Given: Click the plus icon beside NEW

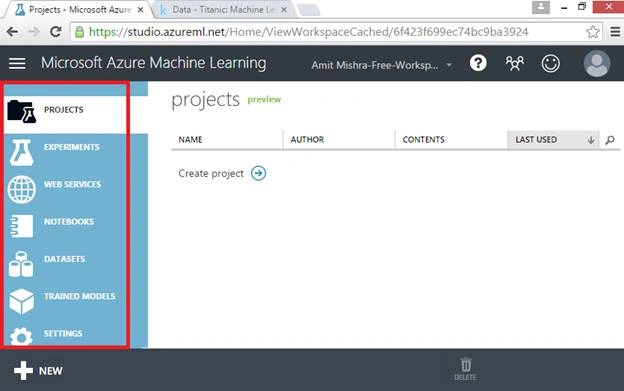Looking at the screenshot, I should pos(23,371).
